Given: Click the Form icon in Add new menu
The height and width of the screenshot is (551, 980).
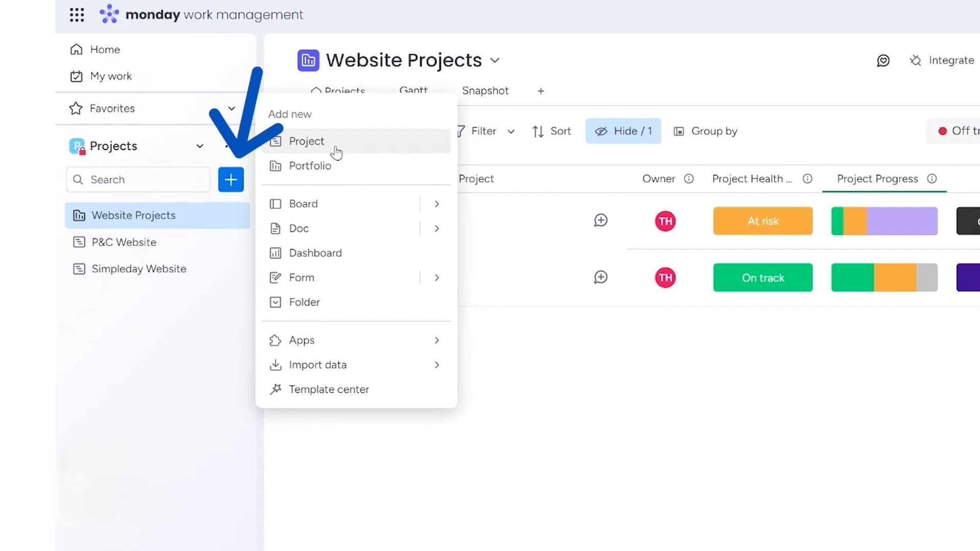Looking at the screenshot, I should pos(275,277).
